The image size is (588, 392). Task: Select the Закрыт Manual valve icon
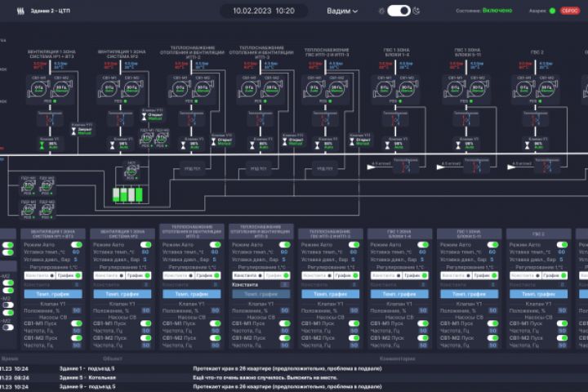pos(73,131)
